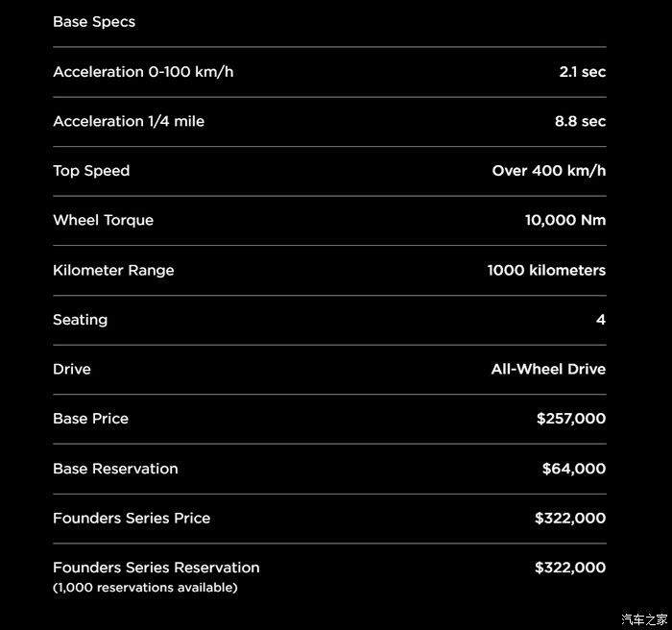Click the 8.8 sec value

[x=580, y=121]
